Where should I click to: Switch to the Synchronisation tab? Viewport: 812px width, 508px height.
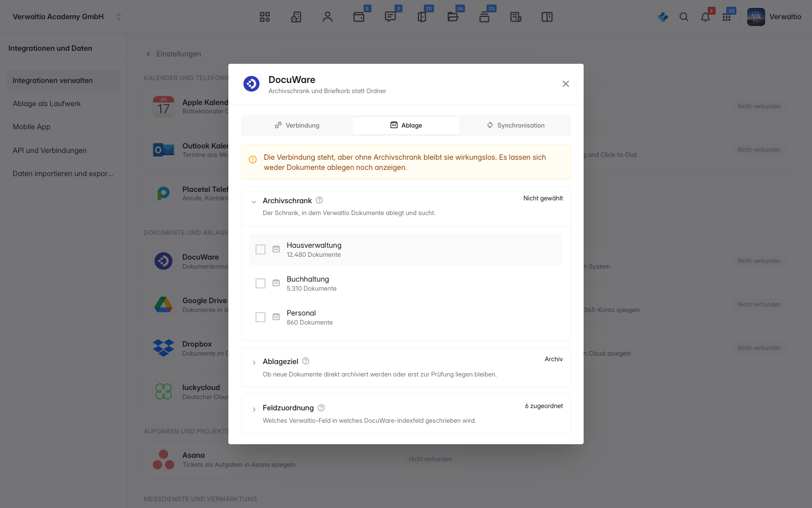tap(515, 125)
